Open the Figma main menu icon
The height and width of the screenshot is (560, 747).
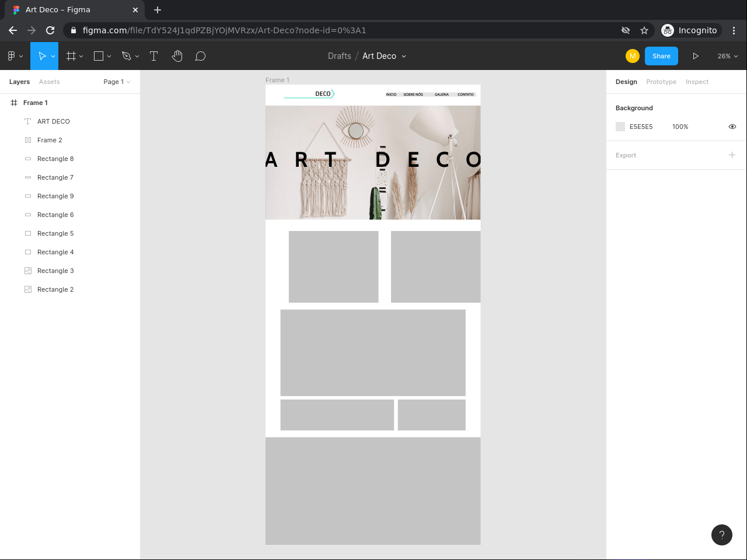tap(11, 56)
